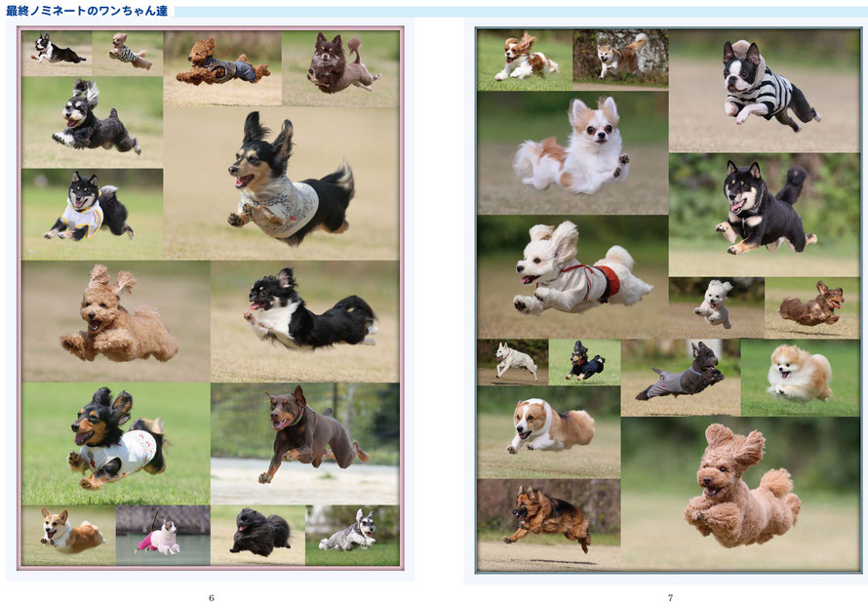Select the French bulldog in striped hoodie photo

click(x=765, y=92)
